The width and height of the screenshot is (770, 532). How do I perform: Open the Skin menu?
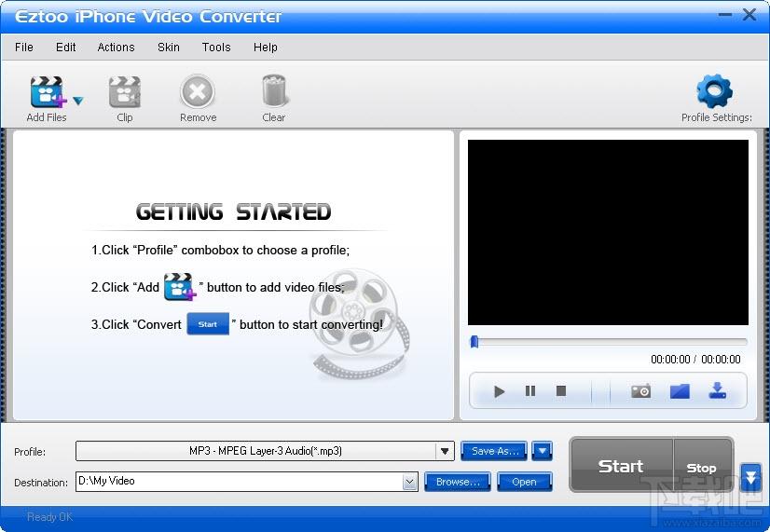coord(169,48)
